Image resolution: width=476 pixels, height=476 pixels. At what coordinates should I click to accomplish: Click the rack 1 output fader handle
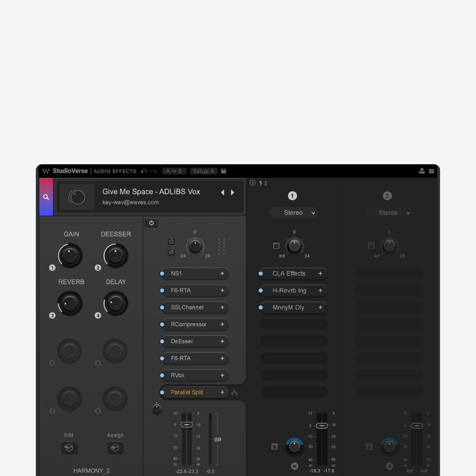pos(322,426)
